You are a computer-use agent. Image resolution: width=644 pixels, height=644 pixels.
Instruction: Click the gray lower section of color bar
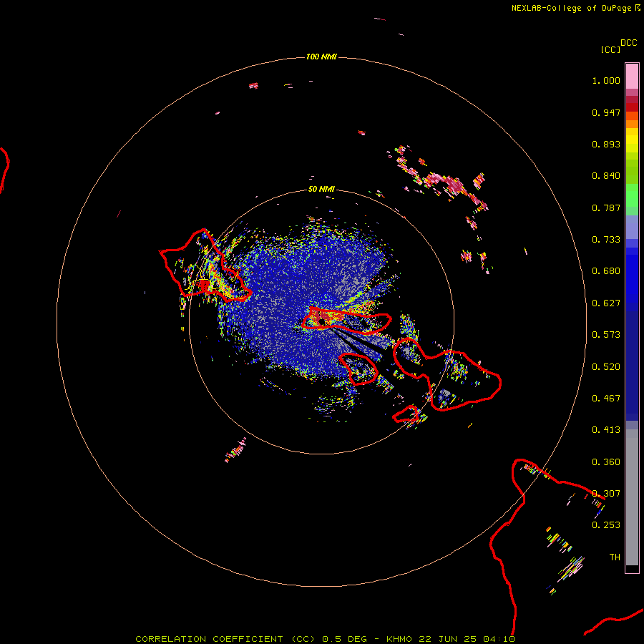point(632,497)
